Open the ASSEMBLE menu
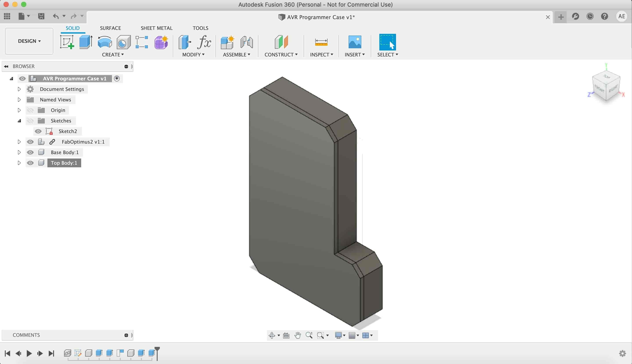This screenshot has width=632, height=364. coord(236,54)
